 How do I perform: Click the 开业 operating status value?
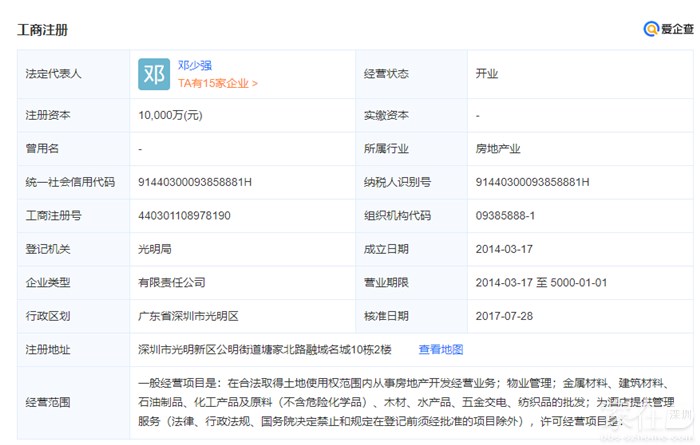(486, 74)
